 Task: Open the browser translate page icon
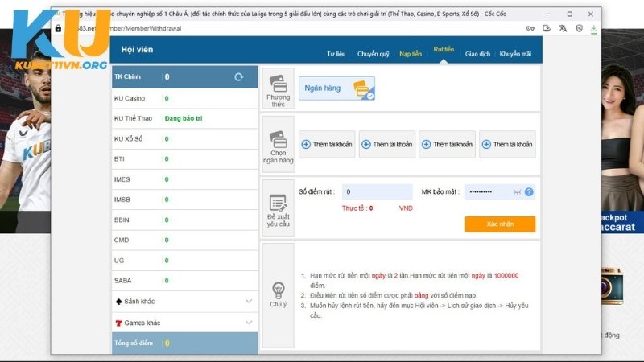563,28
